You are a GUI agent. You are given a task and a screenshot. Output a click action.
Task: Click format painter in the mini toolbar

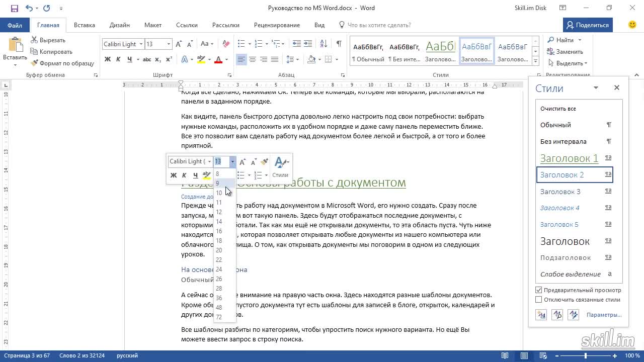265,162
